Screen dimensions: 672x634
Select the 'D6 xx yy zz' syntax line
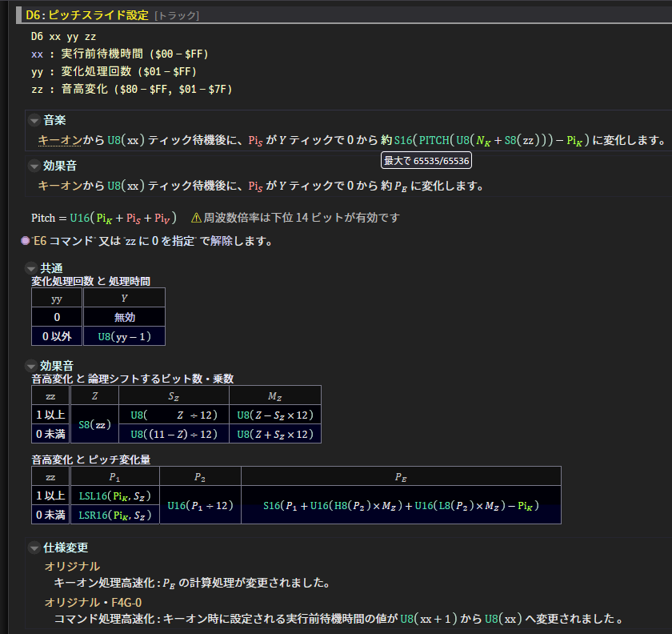[x=63, y=37]
